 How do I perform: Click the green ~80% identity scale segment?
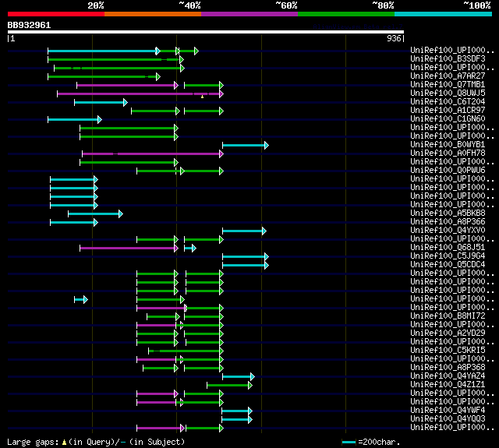click(x=346, y=14)
